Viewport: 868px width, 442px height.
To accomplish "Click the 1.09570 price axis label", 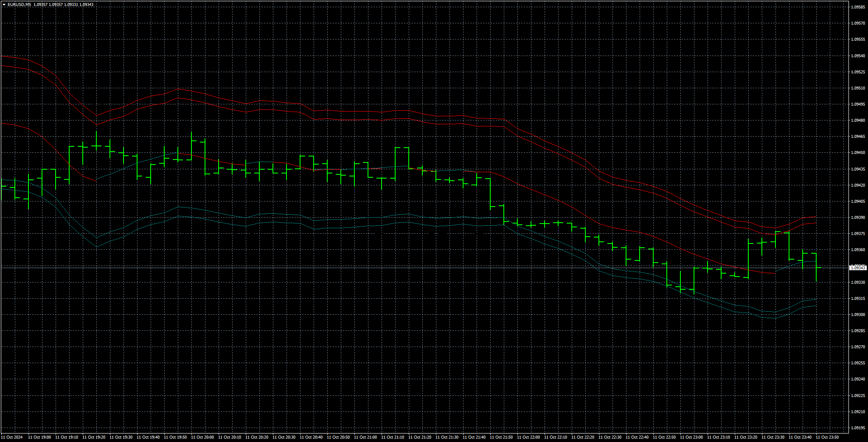I will click(858, 23).
